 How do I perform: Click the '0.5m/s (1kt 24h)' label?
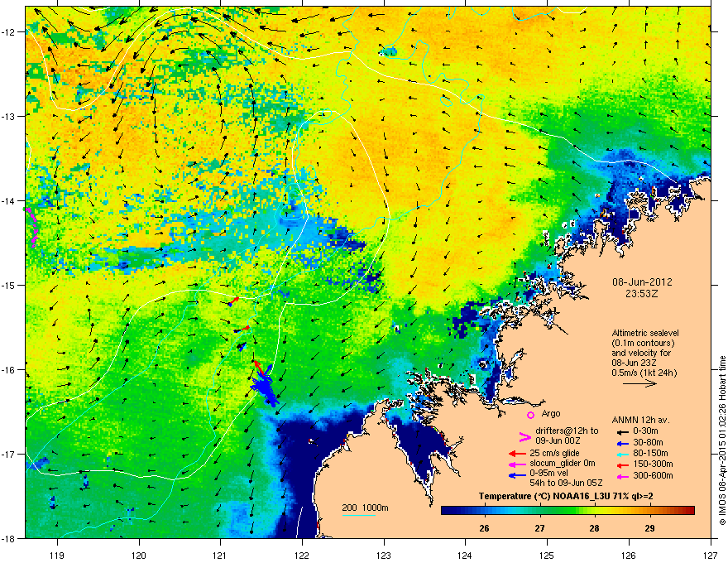tap(644, 373)
